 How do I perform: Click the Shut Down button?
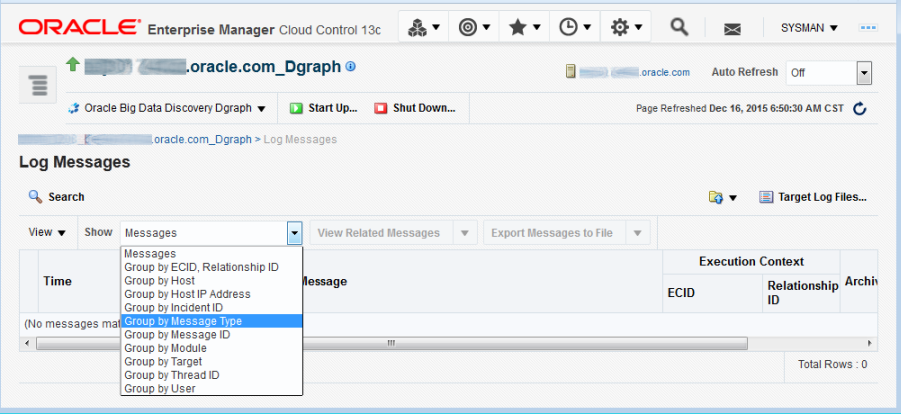pos(415,108)
